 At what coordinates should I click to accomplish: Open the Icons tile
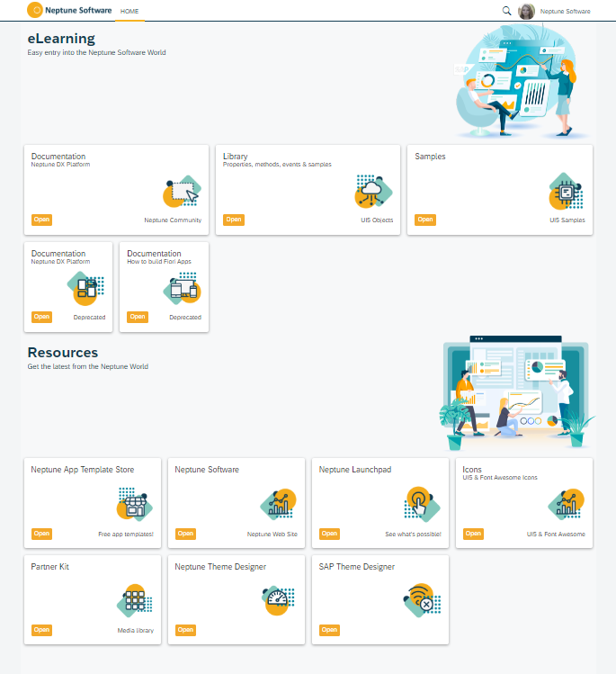click(x=473, y=534)
